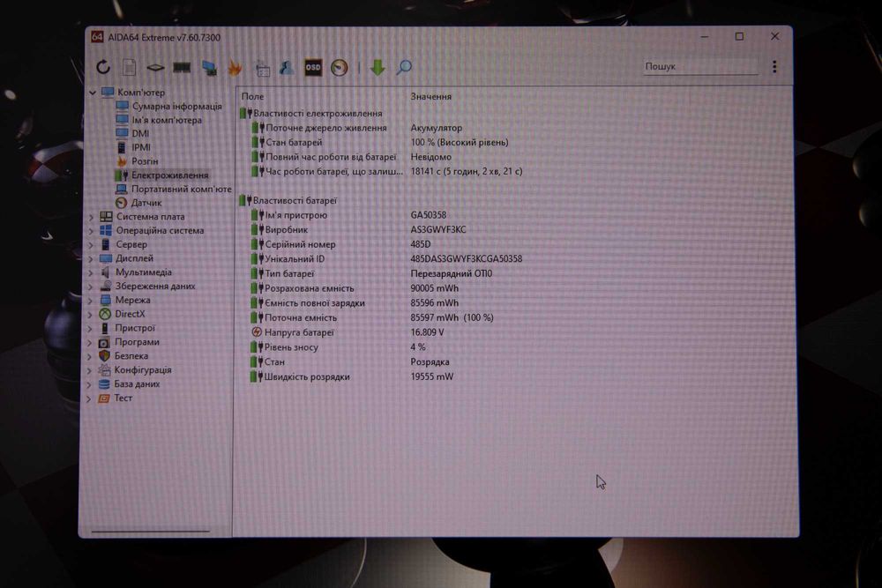Click the user profile toolbar icon

click(287, 68)
